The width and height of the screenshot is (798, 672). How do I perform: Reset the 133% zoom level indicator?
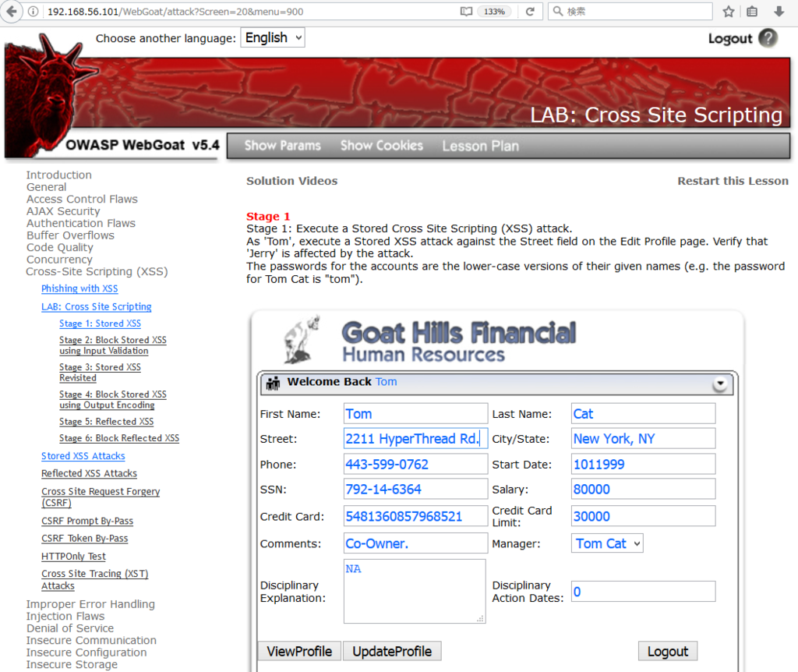tap(494, 11)
